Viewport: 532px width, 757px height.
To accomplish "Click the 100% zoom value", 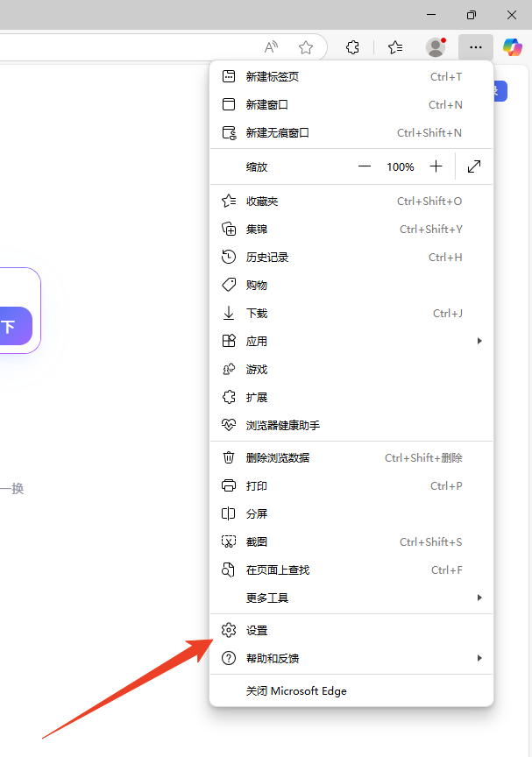I will [401, 167].
